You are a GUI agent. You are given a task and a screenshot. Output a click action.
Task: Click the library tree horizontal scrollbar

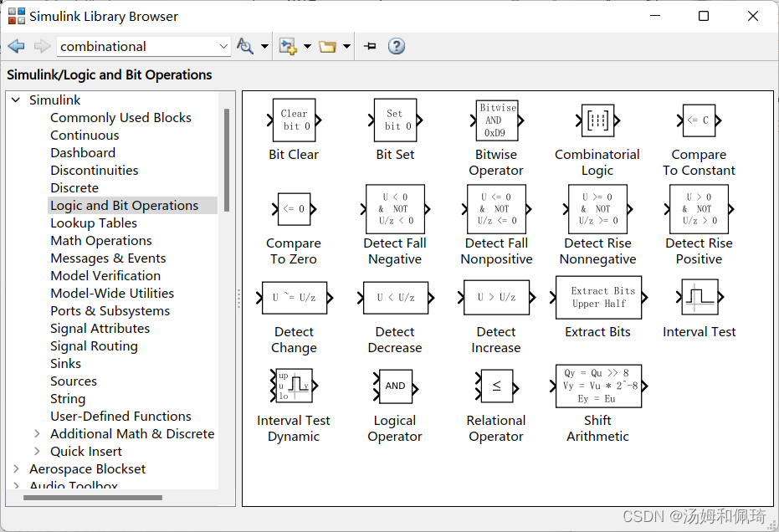[x=92, y=497]
